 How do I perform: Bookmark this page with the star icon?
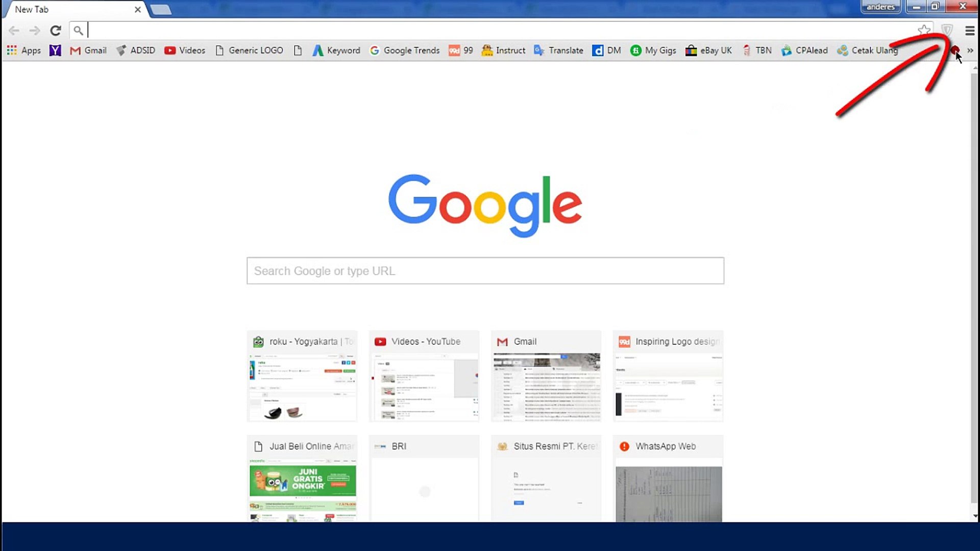(924, 30)
